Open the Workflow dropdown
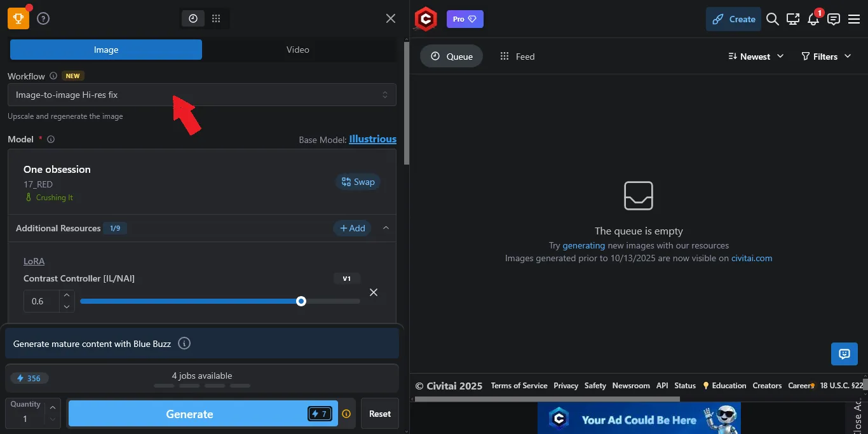Screen dimensions: 868x434 tap(201, 95)
